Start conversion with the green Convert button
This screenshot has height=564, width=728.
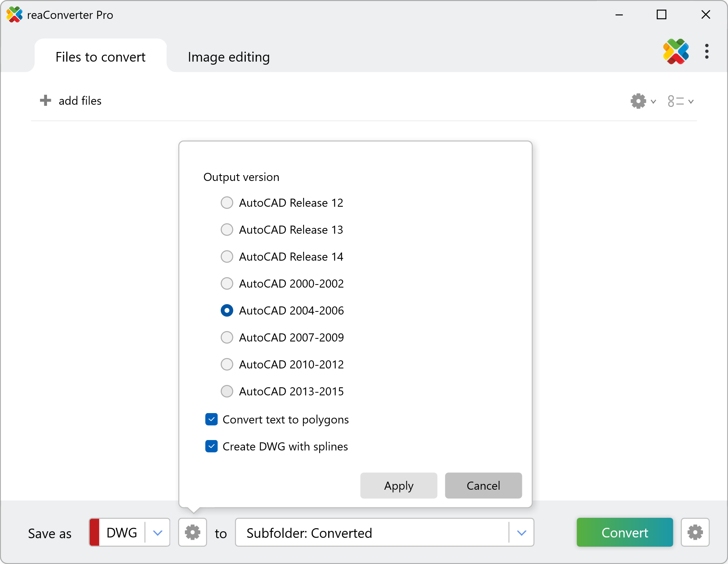pyautogui.click(x=624, y=532)
